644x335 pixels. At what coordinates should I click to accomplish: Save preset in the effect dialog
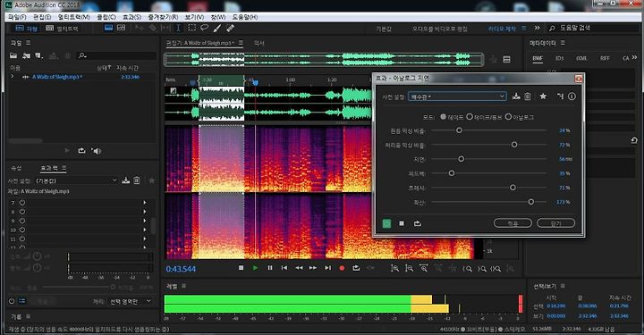[516, 96]
